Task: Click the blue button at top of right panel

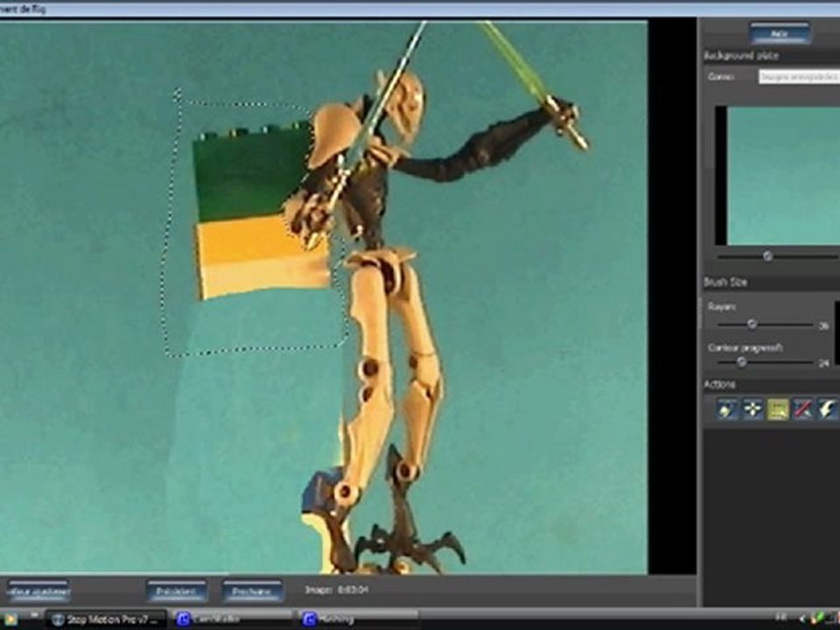Action: coord(780,33)
